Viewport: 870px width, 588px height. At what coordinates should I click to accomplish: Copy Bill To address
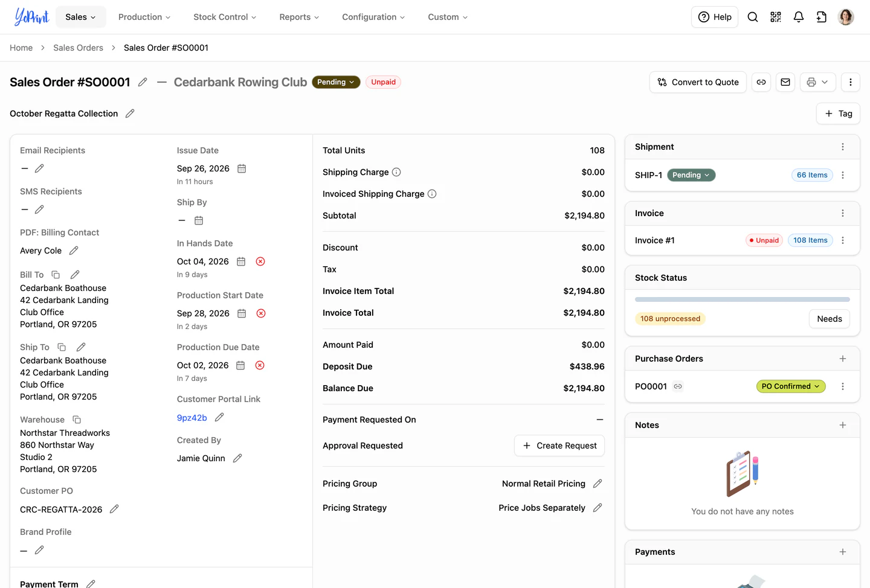pos(56,275)
